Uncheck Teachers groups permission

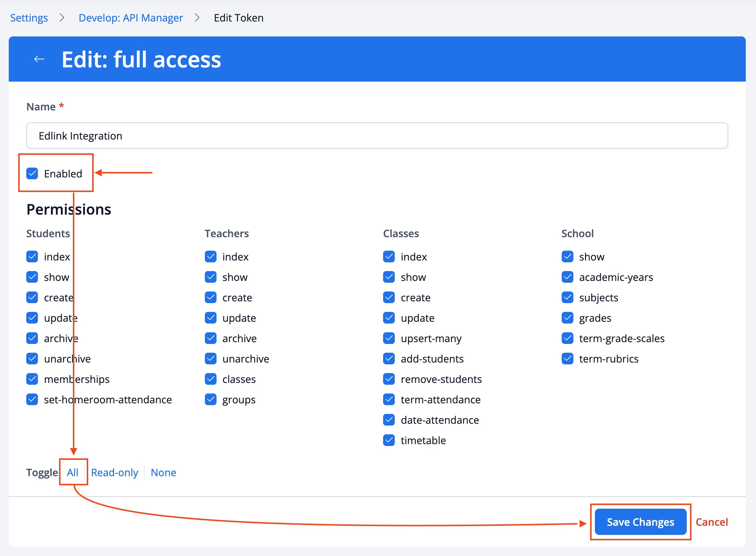(x=211, y=400)
